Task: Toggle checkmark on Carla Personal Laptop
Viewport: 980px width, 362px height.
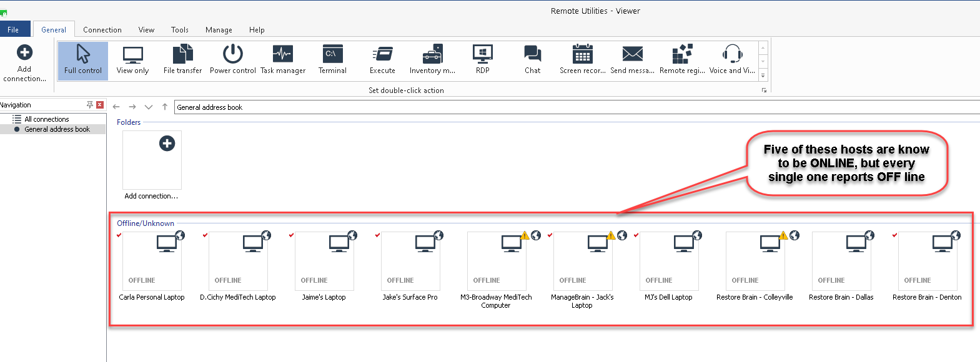Action: tap(119, 235)
